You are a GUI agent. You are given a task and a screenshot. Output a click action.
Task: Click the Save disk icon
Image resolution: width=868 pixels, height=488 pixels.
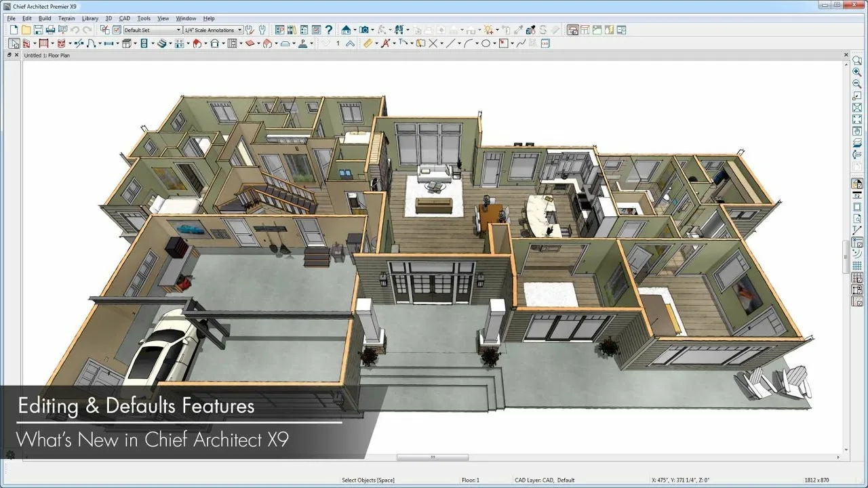point(39,30)
